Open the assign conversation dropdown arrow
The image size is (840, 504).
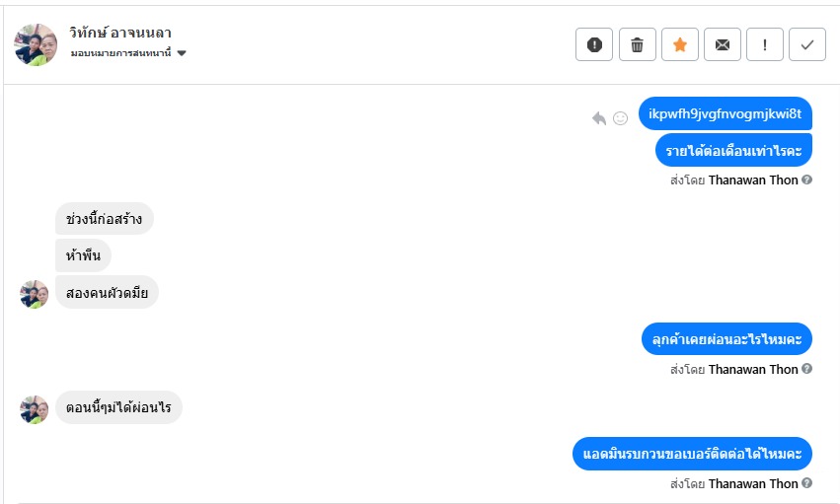[x=182, y=53]
